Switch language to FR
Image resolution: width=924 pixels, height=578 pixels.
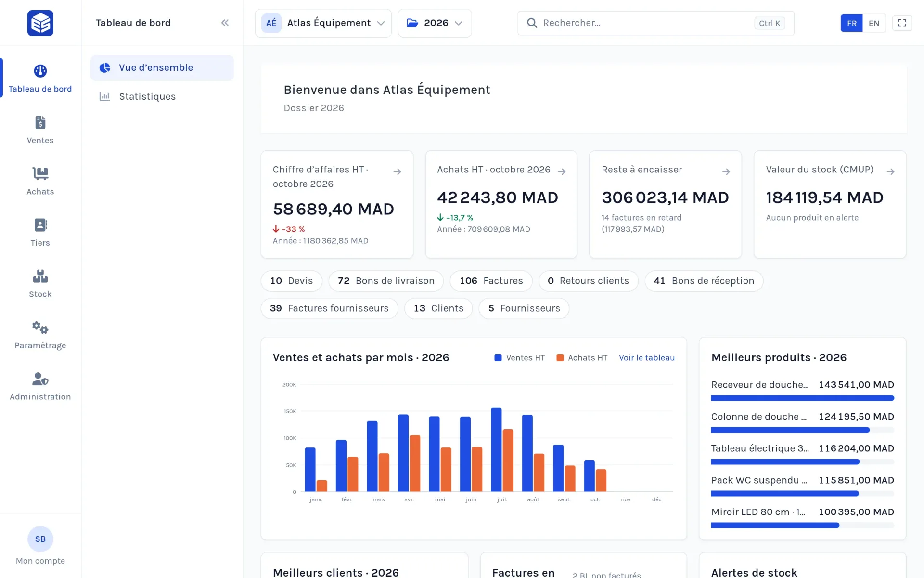coord(852,23)
